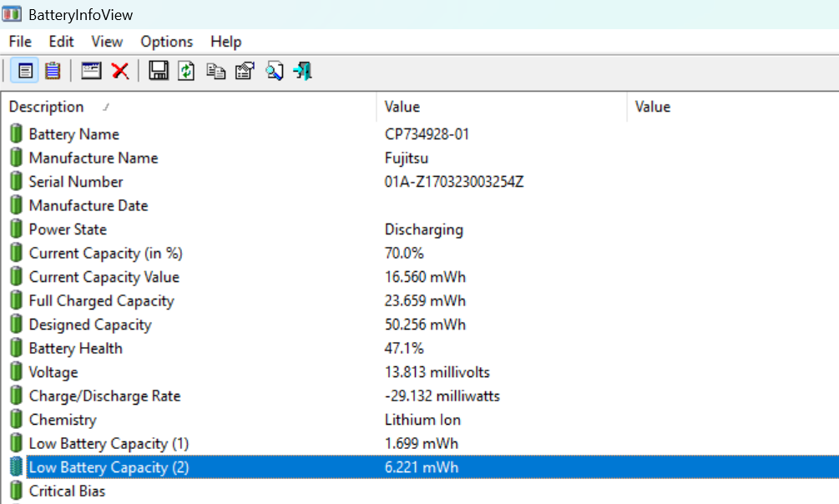Select the Current Capacity Value row
This screenshot has width=839, height=504.
point(419,276)
